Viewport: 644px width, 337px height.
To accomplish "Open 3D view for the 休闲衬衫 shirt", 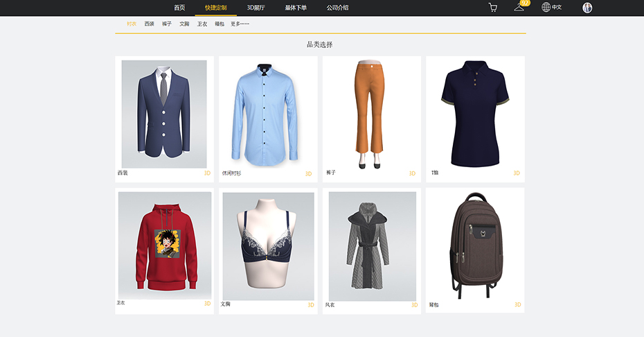I will (x=309, y=174).
